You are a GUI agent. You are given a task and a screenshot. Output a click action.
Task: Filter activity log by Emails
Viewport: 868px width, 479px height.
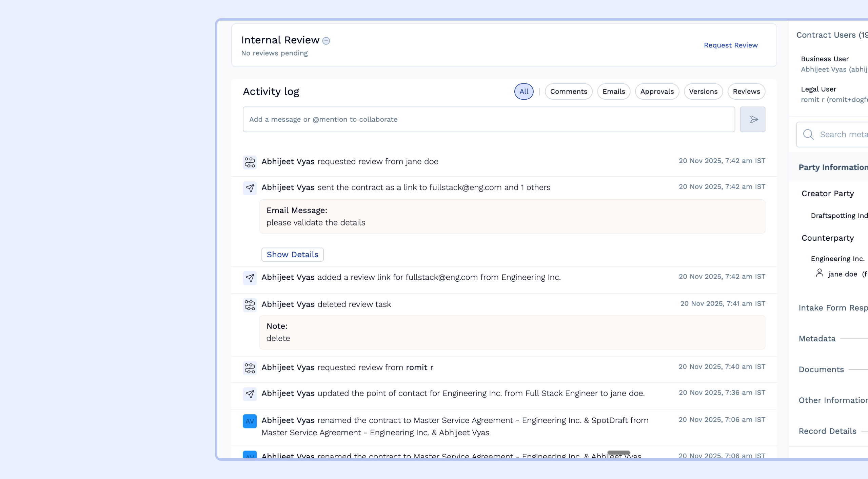point(613,92)
